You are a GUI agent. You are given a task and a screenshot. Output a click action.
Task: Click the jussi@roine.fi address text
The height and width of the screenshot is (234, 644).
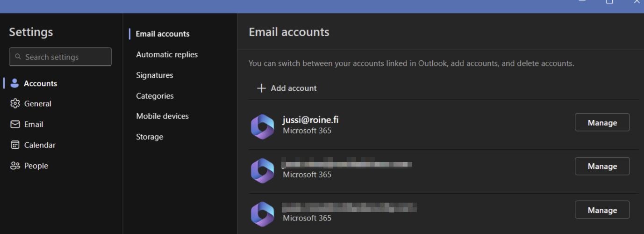point(311,120)
